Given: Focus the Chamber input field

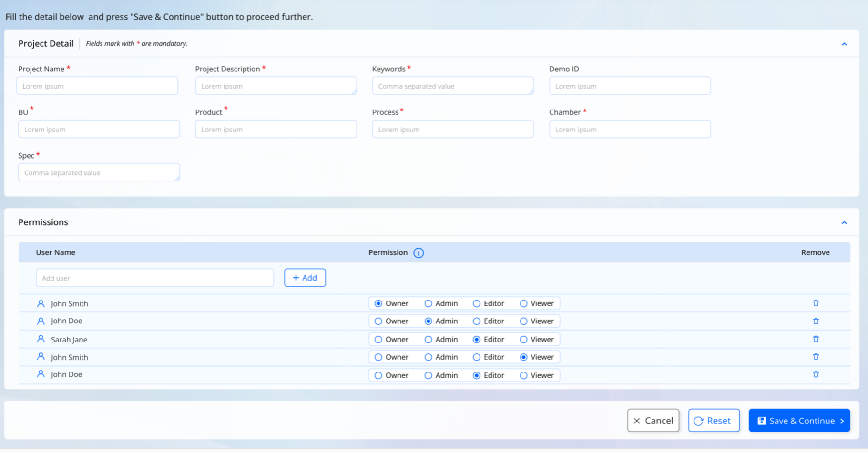Looking at the screenshot, I should pyautogui.click(x=630, y=129).
